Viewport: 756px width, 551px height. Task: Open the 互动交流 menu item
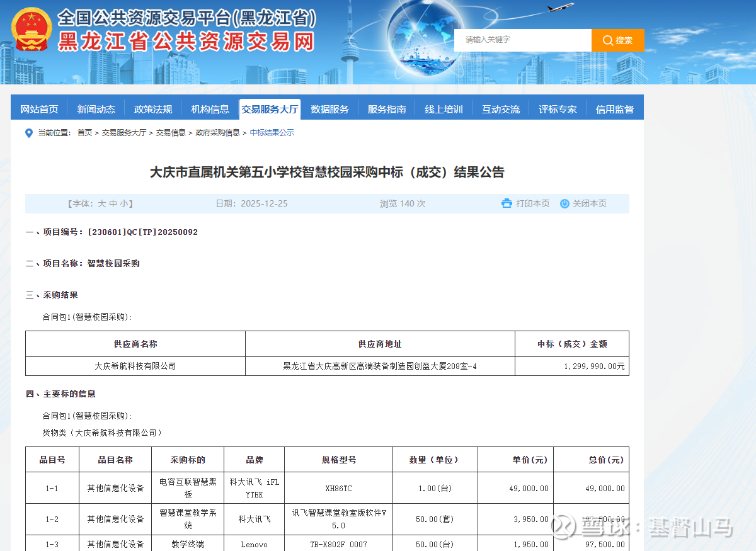(501, 109)
